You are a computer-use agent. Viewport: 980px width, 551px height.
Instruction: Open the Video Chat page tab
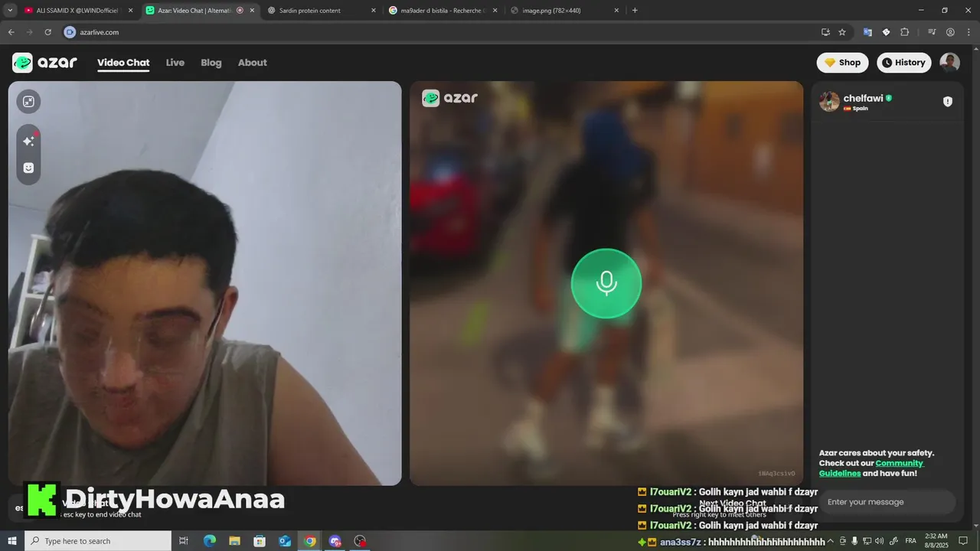(x=123, y=63)
